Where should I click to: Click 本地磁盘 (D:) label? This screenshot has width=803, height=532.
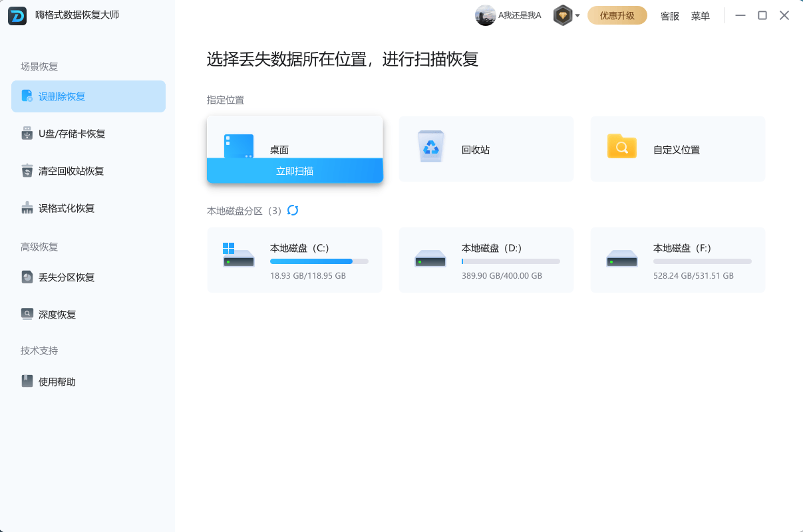click(492, 248)
